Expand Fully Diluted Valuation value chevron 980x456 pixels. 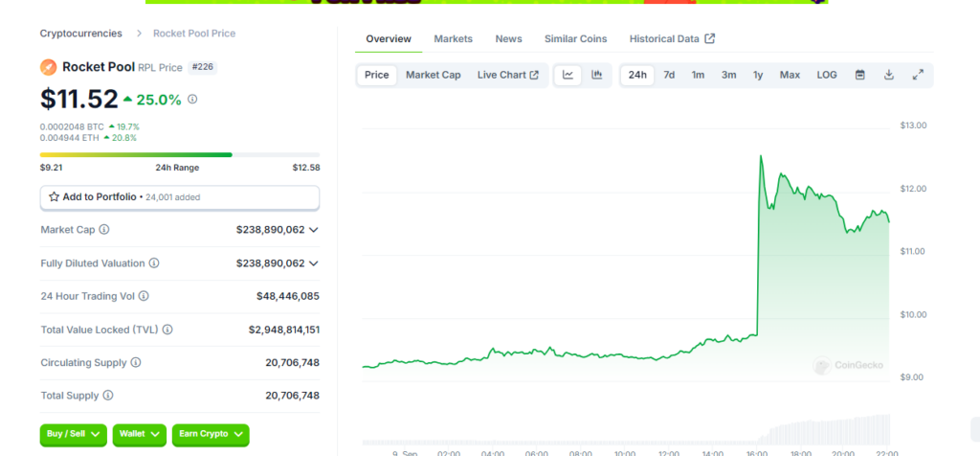tap(314, 263)
